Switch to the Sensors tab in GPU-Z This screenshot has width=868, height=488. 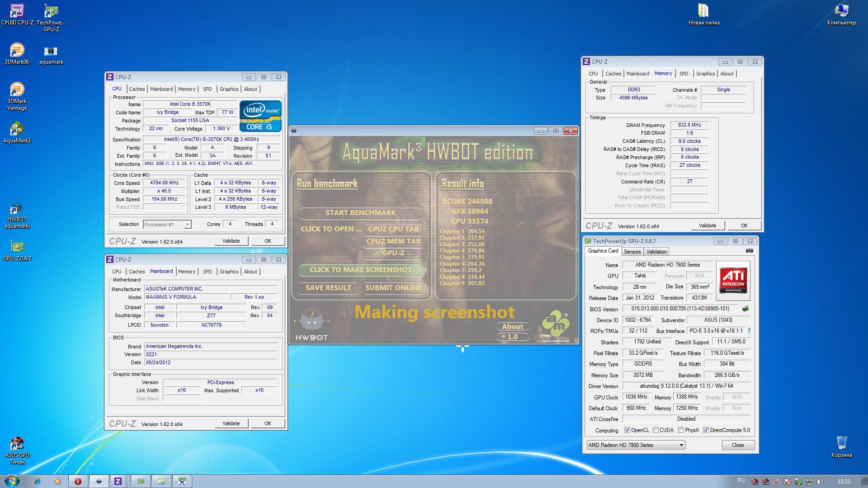pos(632,252)
